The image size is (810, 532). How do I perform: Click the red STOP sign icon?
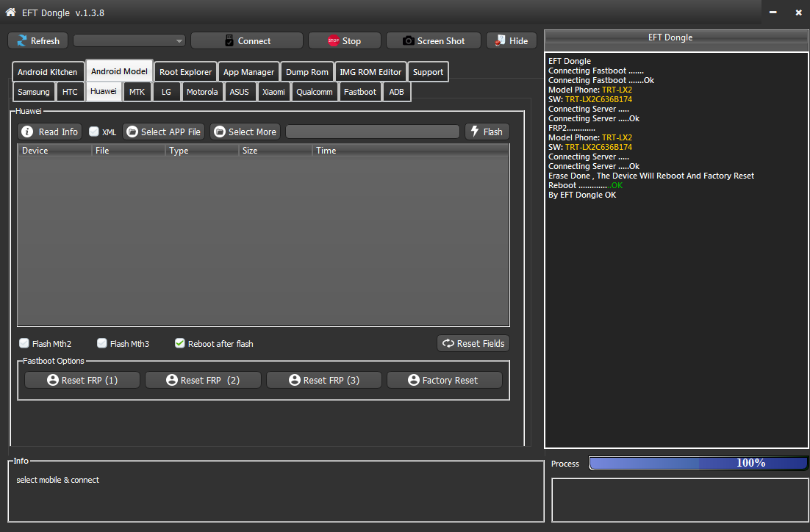coord(334,40)
